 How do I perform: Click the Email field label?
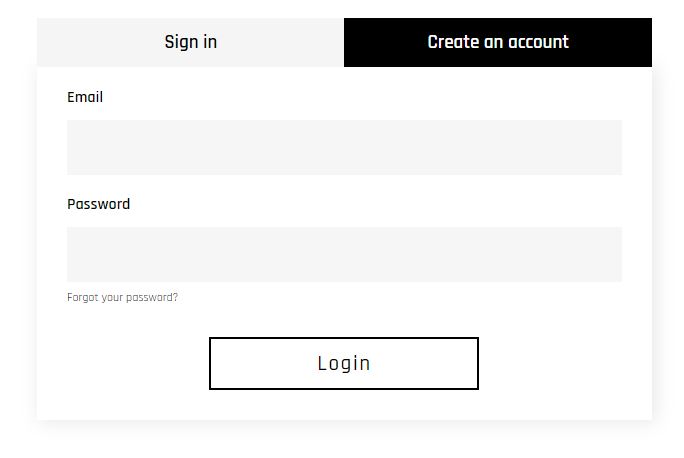tap(85, 97)
